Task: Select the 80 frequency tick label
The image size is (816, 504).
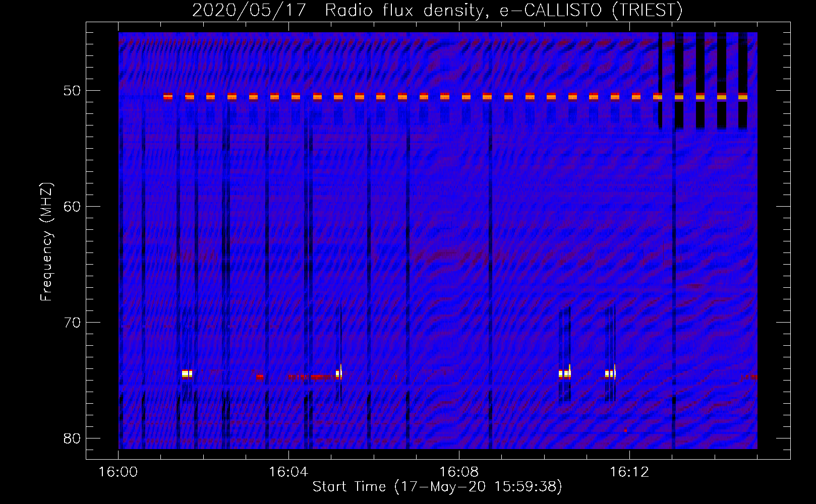Action: tap(73, 438)
